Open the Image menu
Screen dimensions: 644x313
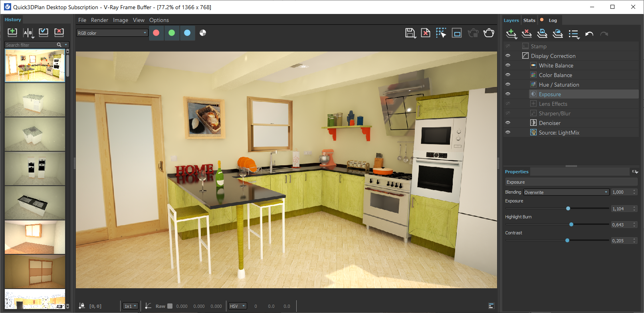pos(121,20)
